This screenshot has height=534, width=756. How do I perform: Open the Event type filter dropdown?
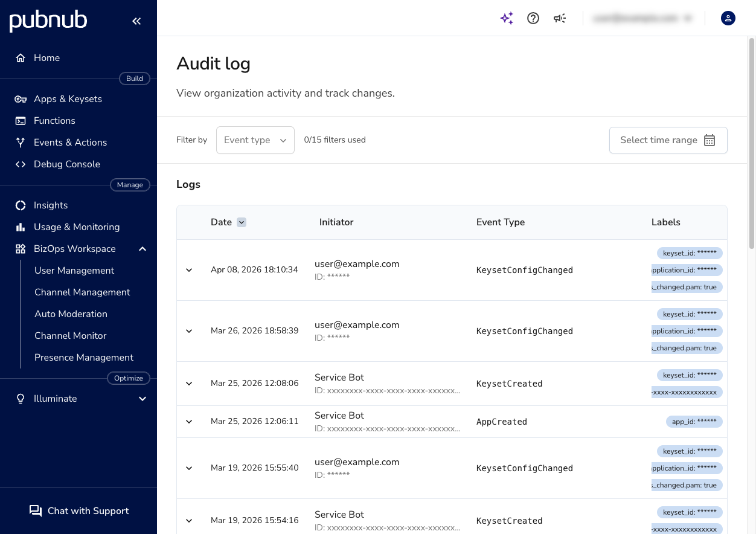click(255, 140)
